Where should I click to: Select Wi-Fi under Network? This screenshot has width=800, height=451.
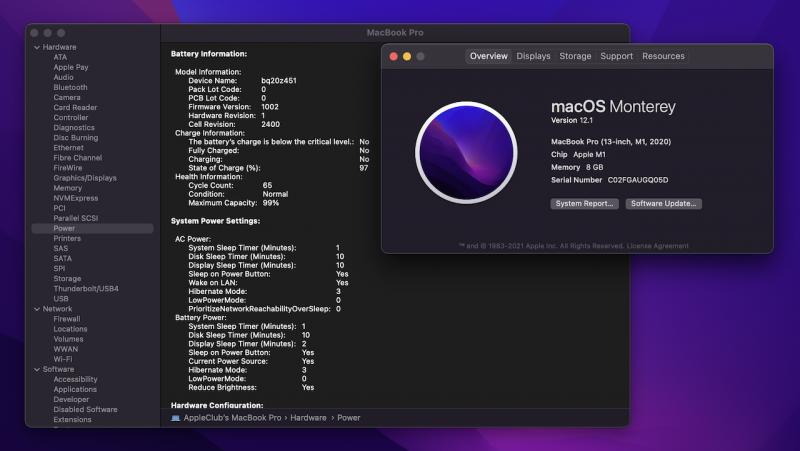coord(62,359)
